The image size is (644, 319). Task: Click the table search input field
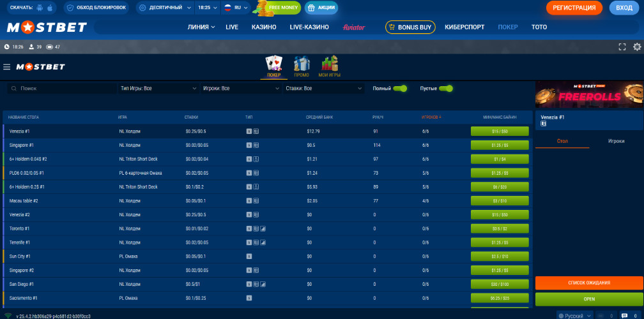tap(62, 89)
